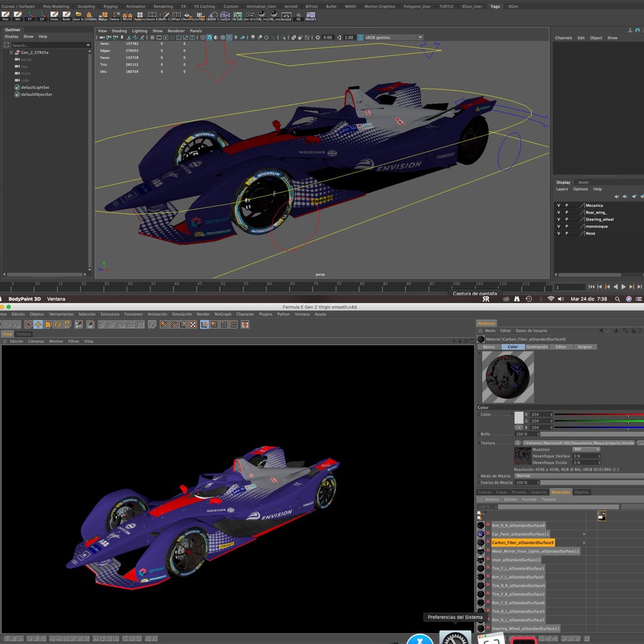Adjust the Brillo brightness slider

(x=592, y=434)
